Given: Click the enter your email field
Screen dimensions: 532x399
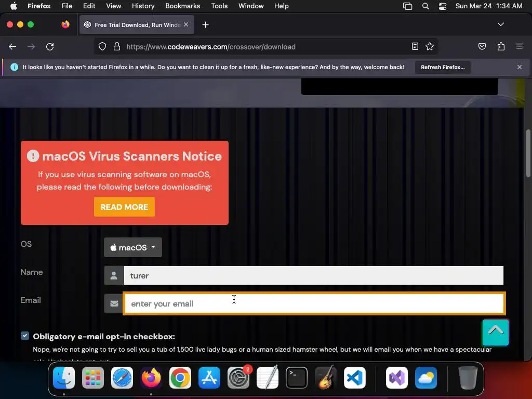Looking at the screenshot, I should 314,303.
